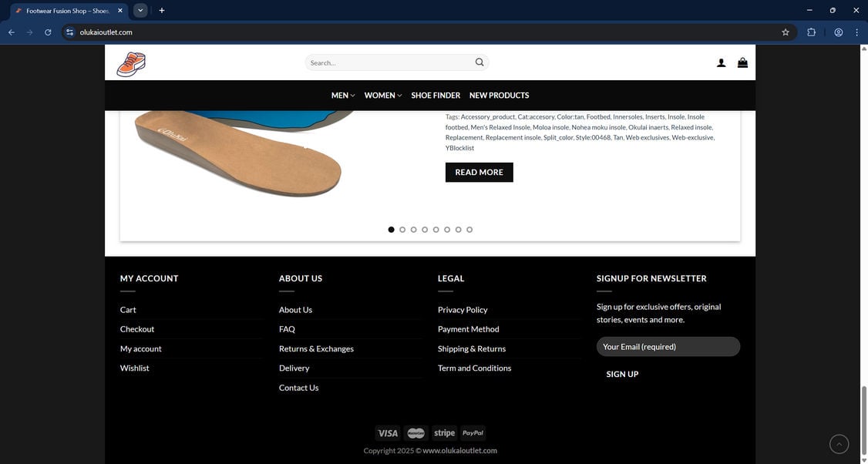Open My account footer link
Screen dimensions: 868x464
(x=141, y=349)
